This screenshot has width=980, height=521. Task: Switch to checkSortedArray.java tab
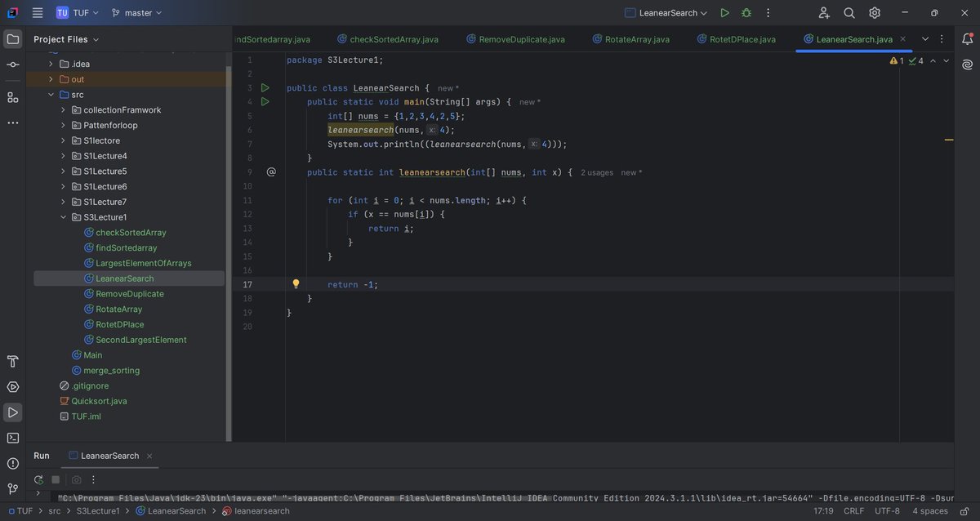[386, 39]
